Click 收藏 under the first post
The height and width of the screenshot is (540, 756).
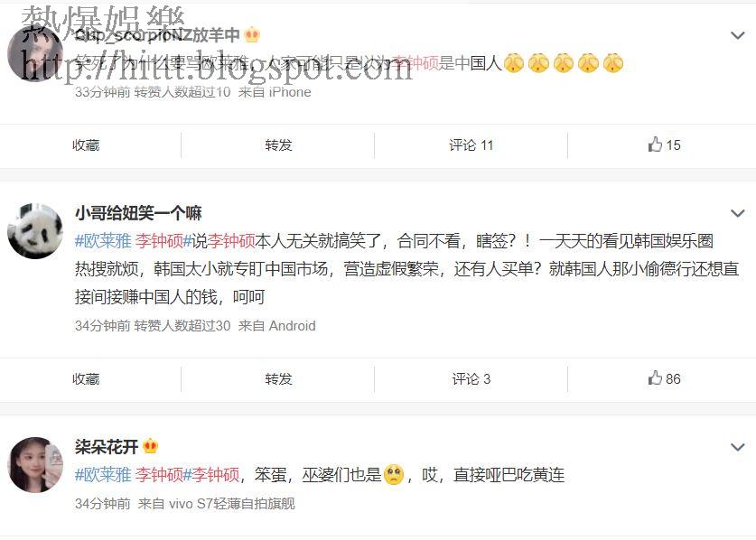pos(86,145)
